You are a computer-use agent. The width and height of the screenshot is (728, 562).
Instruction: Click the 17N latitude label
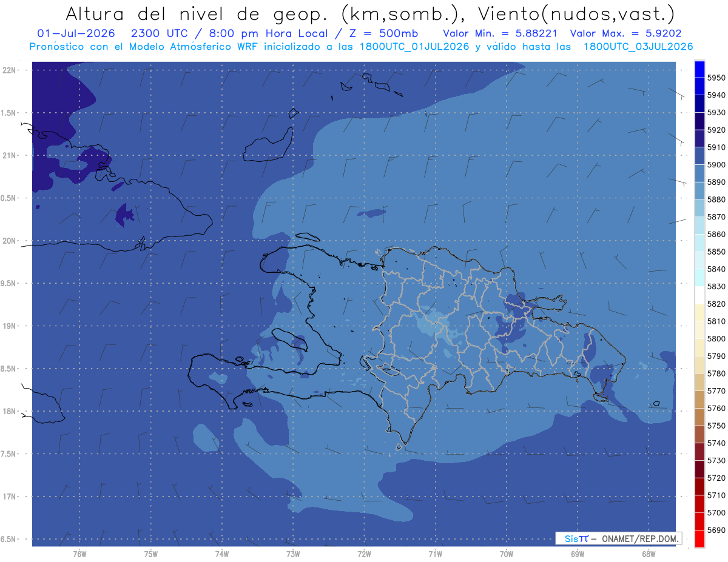(x=10, y=497)
